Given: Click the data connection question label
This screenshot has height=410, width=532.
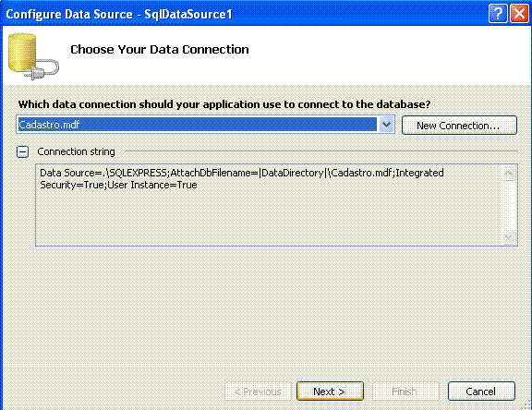Looking at the screenshot, I should click(224, 104).
